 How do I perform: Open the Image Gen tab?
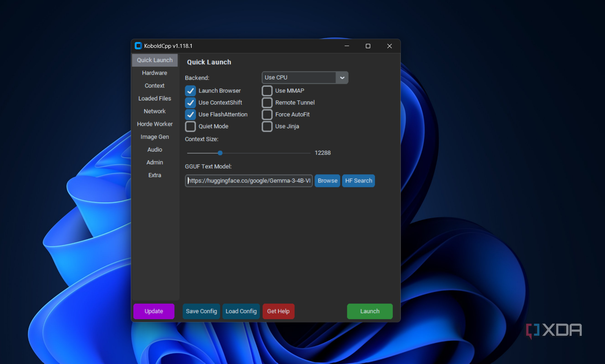155,137
